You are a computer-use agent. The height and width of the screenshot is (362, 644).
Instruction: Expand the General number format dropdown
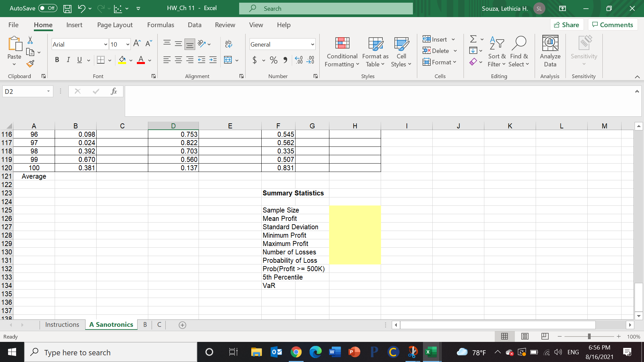[x=312, y=45]
